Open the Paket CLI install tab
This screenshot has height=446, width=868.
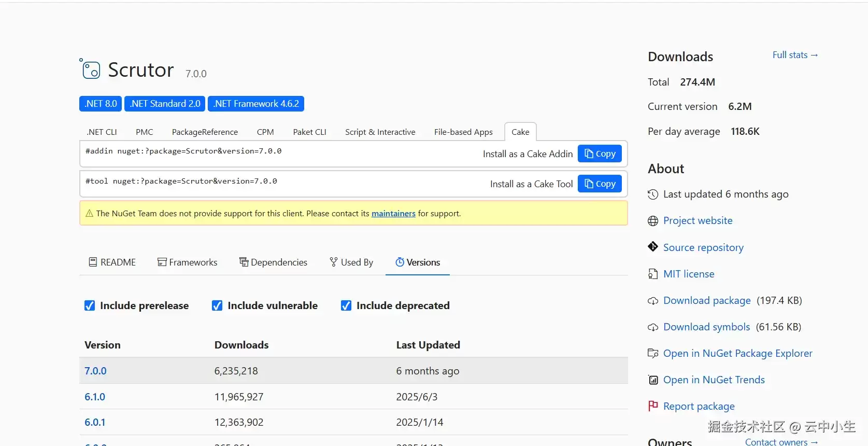point(310,132)
